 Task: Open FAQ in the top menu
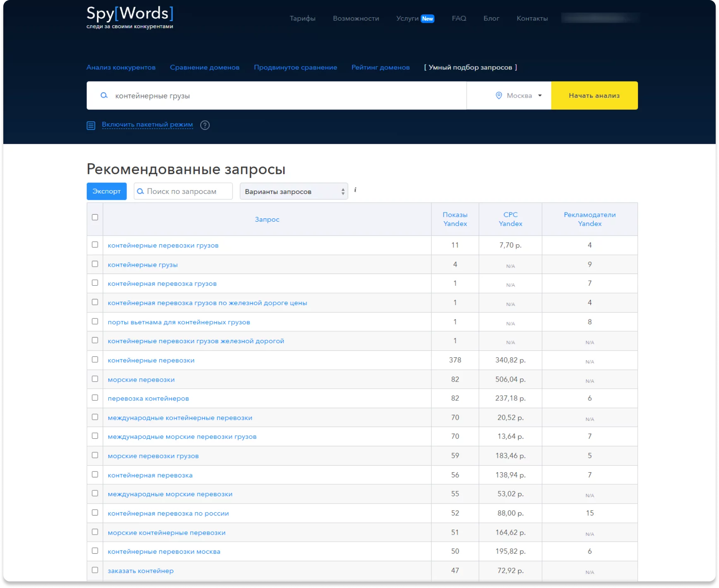coord(459,19)
